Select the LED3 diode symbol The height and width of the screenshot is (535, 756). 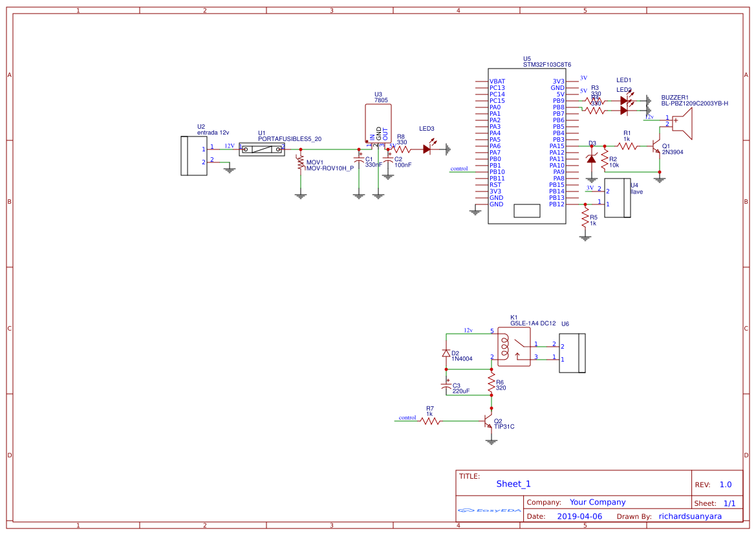[x=427, y=149]
